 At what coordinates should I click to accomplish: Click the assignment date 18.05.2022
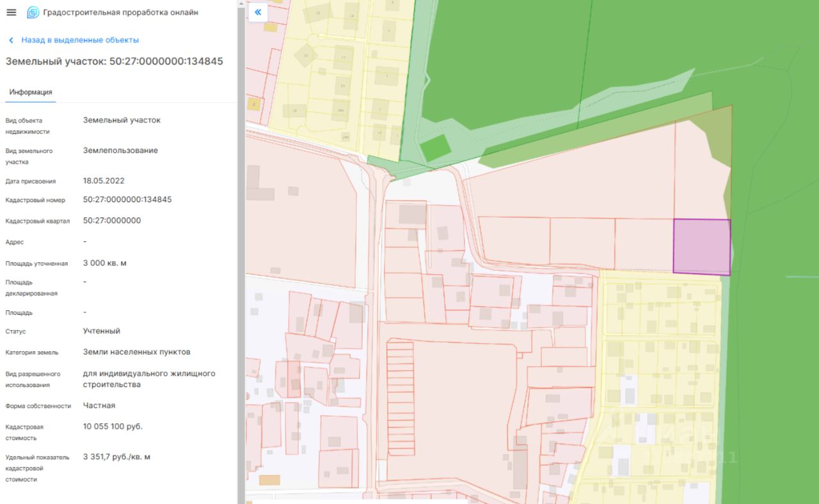click(104, 181)
